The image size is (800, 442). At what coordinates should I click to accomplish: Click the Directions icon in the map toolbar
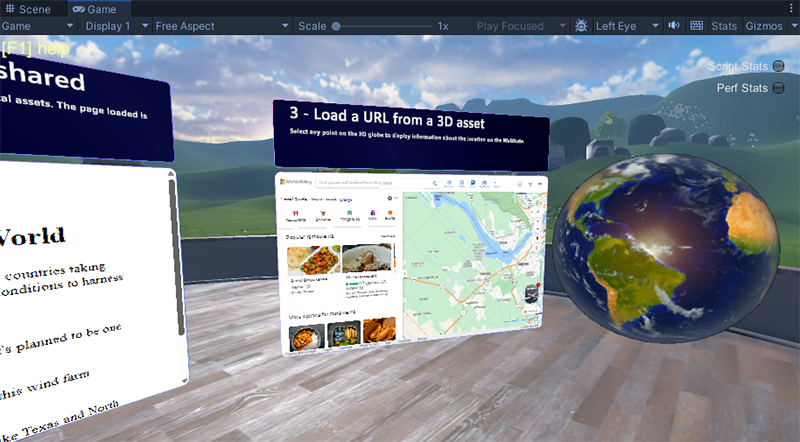click(449, 183)
